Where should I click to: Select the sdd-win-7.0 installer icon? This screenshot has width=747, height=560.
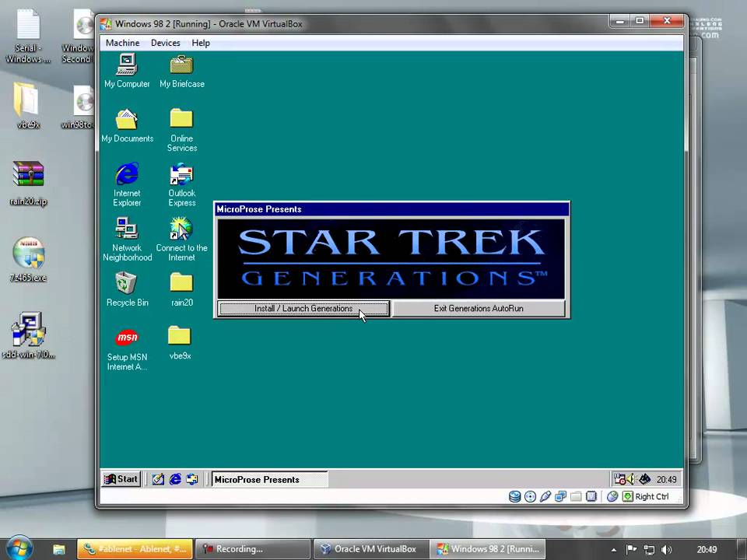coord(28,336)
